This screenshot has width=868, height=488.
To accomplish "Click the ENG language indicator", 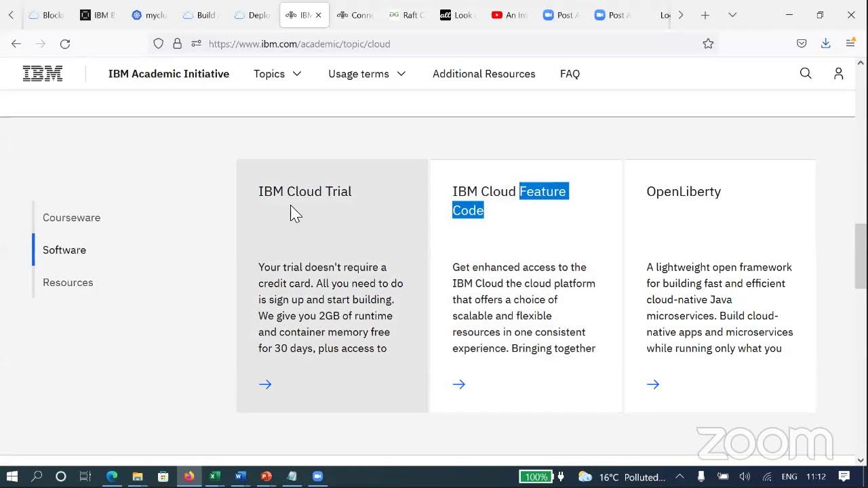I will coord(789,476).
